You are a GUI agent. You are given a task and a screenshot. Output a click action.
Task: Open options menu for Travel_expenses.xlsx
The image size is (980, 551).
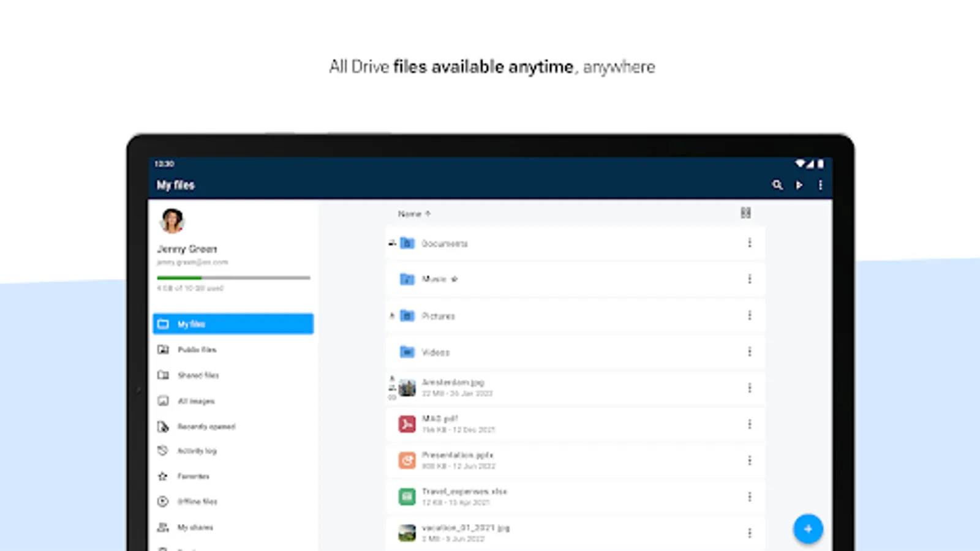(749, 497)
